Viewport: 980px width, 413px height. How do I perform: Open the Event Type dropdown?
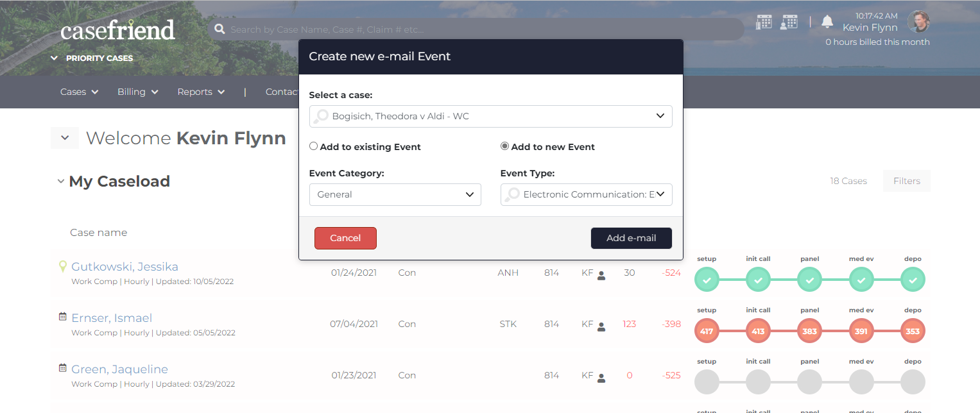(x=586, y=194)
